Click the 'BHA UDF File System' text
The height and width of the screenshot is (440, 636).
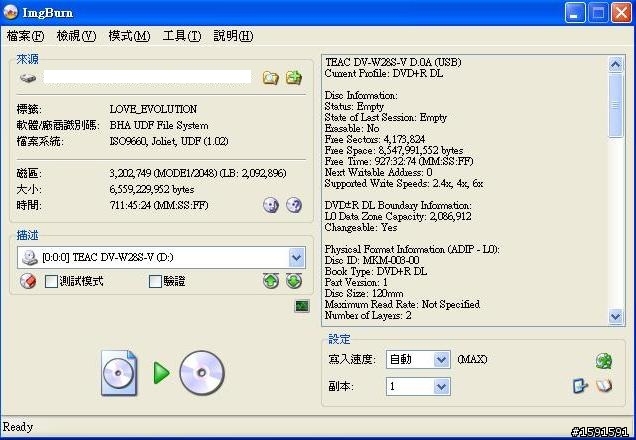pyautogui.click(x=159, y=125)
